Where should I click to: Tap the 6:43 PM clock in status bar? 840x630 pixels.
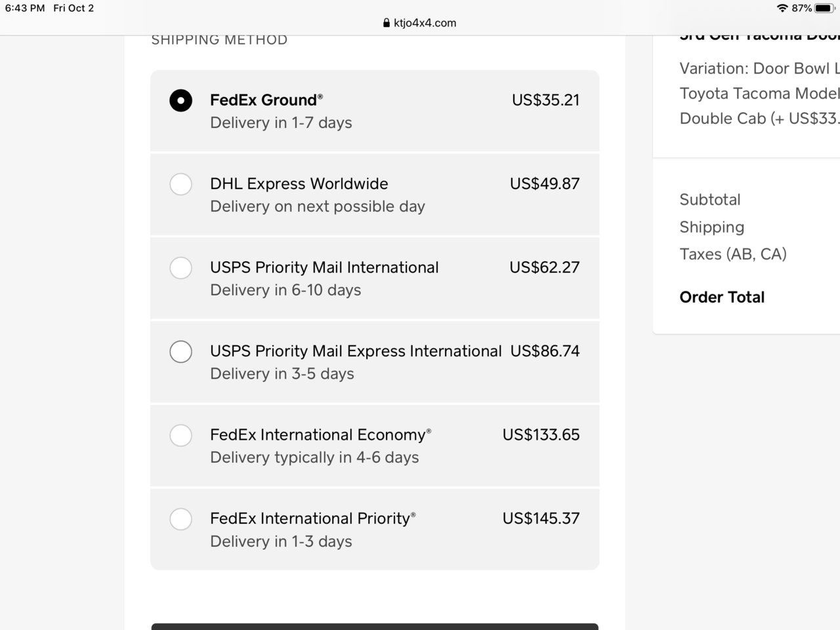click(25, 8)
